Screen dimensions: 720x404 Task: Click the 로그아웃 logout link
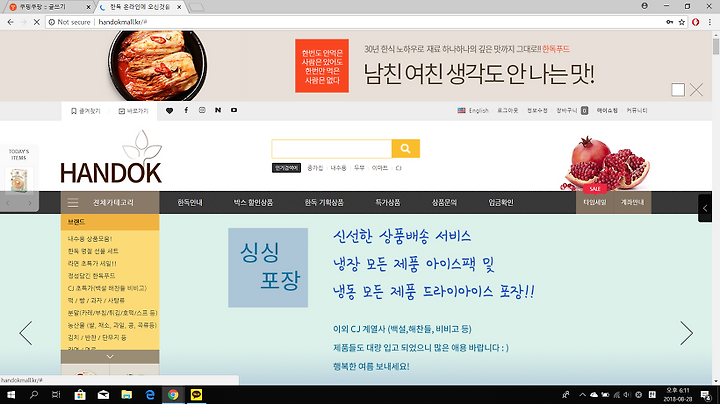point(507,111)
